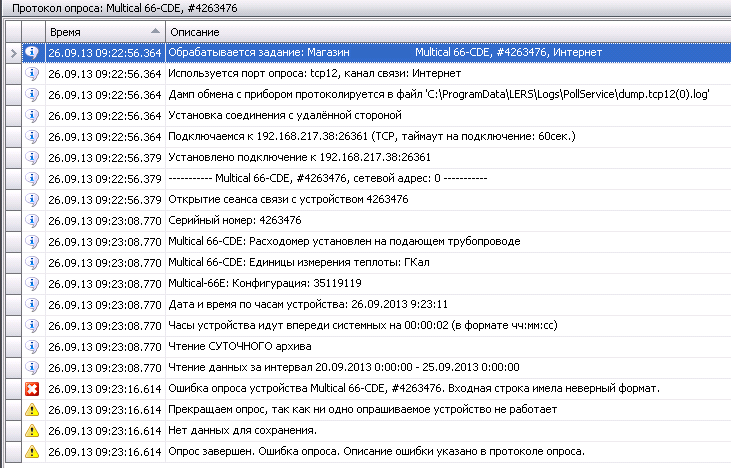Click info icon of 'Дамп обмена с прибором' row

tap(32, 94)
